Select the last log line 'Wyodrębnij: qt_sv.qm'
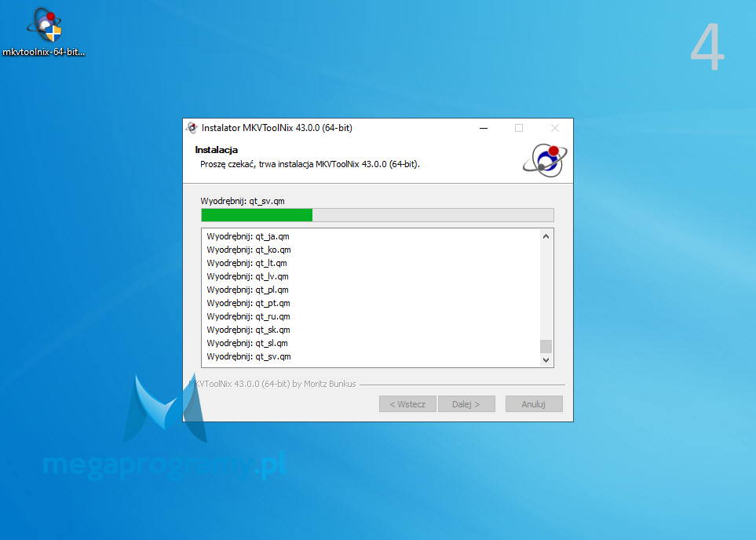The image size is (756, 540). 249,357
